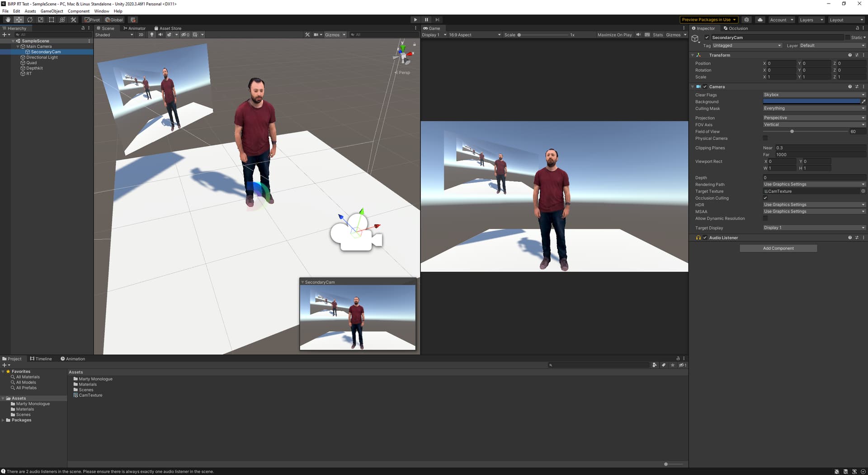
Task: Select the Rect transform tool
Action: tap(52, 20)
